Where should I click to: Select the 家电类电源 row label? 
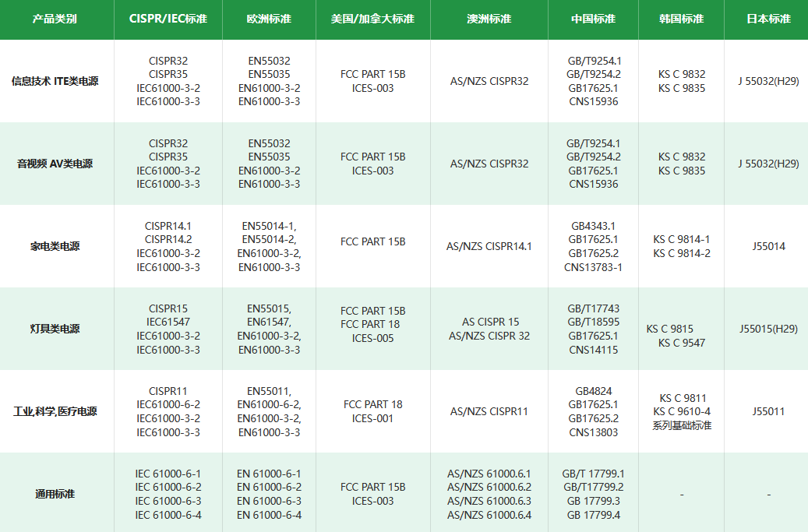point(55,246)
